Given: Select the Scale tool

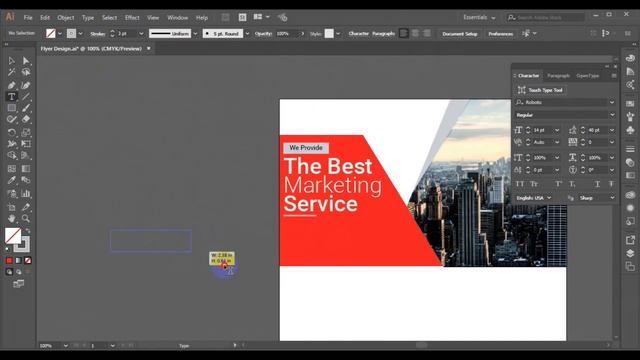Looking at the screenshot, I should tap(26, 132).
